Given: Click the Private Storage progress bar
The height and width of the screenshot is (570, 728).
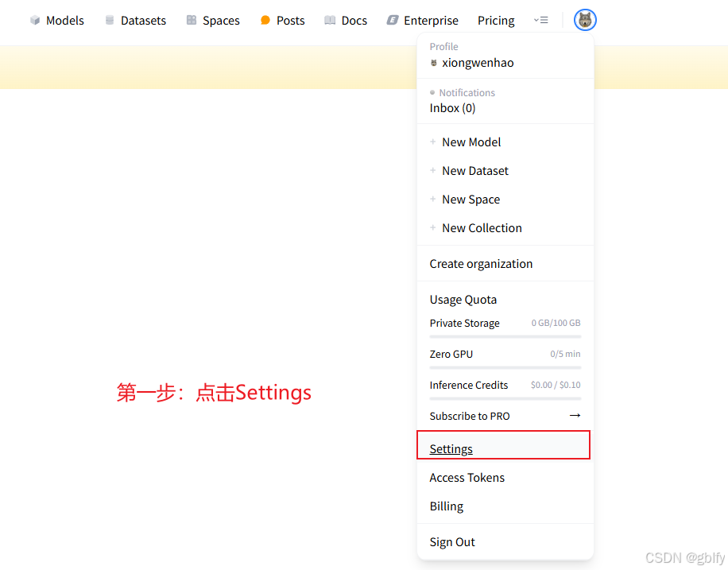Looking at the screenshot, I should [x=505, y=336].
